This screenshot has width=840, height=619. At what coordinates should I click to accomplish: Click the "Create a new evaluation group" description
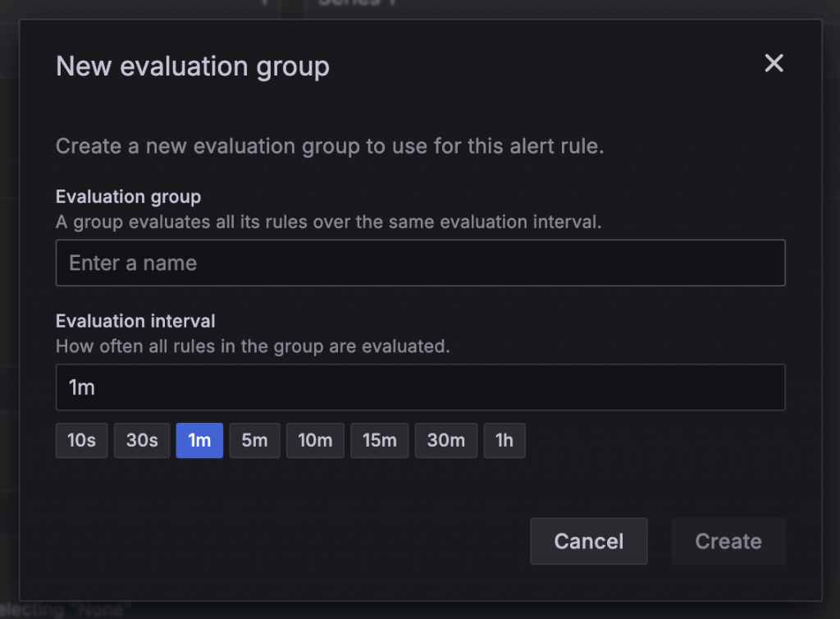(x=330, y=148)
